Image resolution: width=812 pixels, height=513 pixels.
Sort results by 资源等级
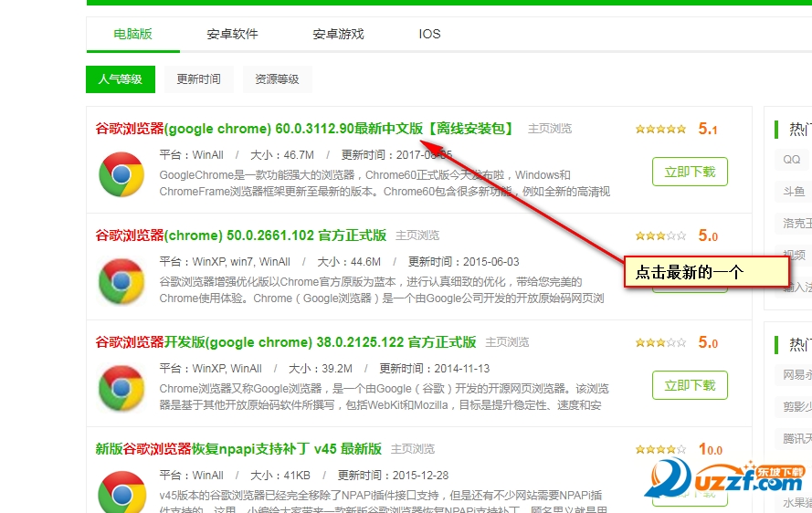tap(277, 79)
